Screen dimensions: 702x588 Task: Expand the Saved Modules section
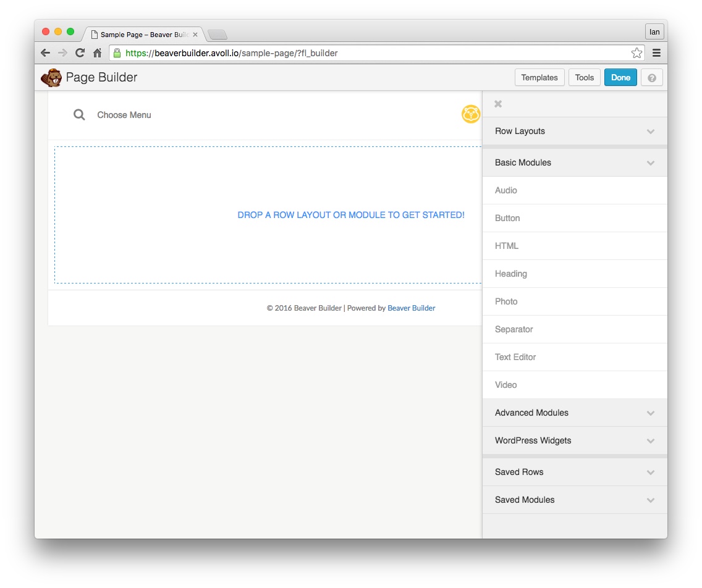575,500
